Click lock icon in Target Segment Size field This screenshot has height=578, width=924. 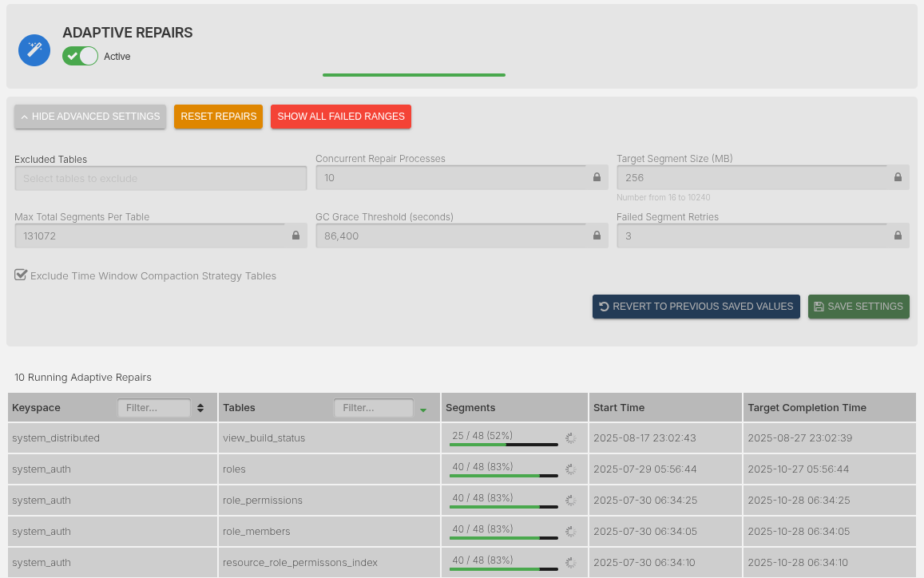click(x=898, y=177)
